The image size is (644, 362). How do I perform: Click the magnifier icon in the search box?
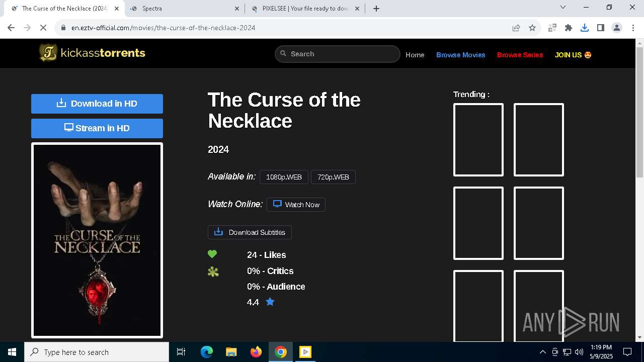[x=283, y=53]
